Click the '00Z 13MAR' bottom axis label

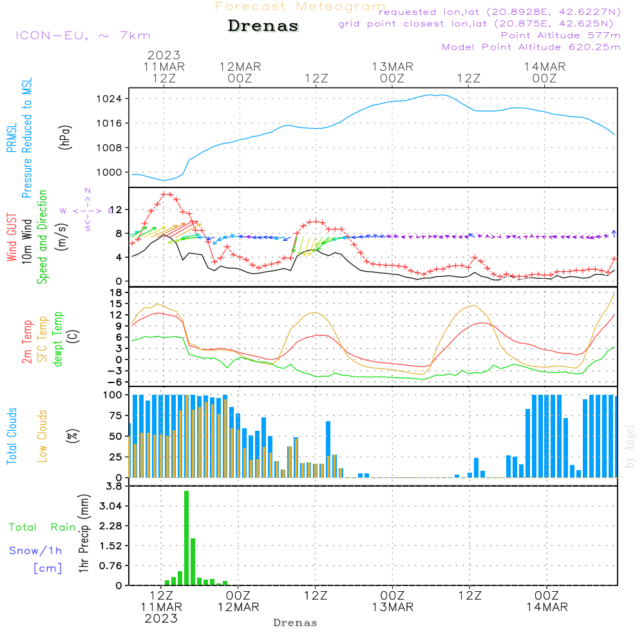click(x=393, y=601)
